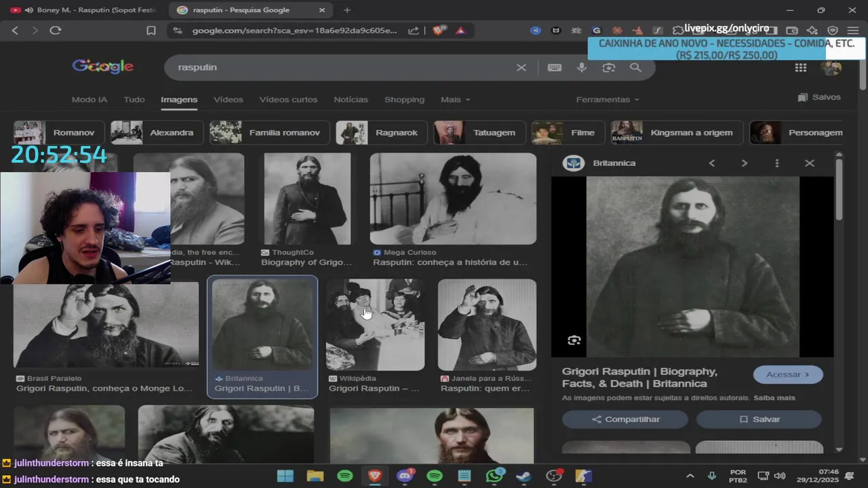Submit search with the magnifier icon
This screenshot has height=488, width=868.
click(x=635, y=68)
